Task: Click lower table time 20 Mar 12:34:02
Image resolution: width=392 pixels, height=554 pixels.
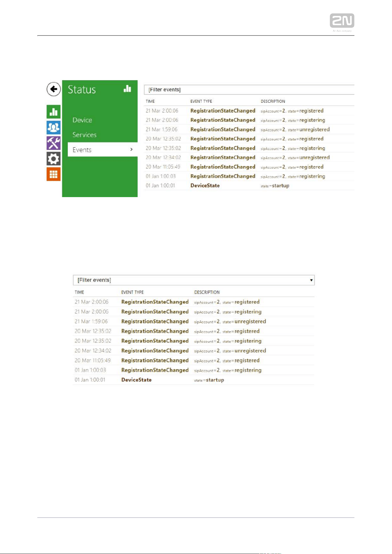Action: coord(93,350)
